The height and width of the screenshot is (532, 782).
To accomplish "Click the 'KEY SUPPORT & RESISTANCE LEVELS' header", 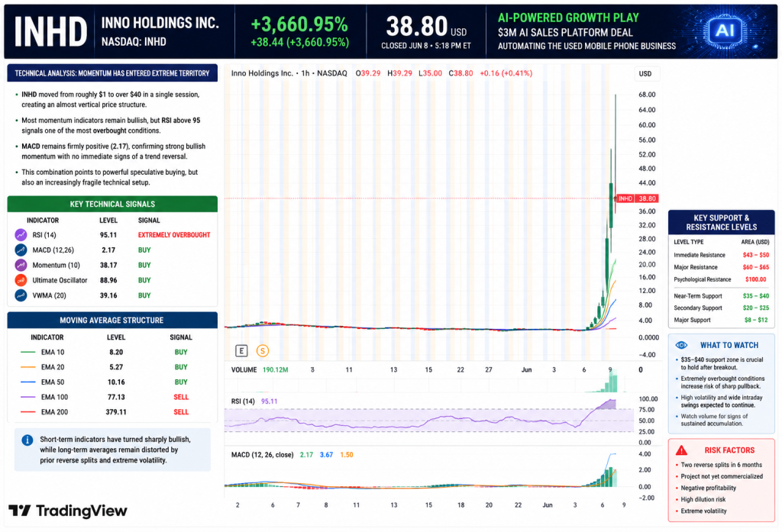I will 721,222.
